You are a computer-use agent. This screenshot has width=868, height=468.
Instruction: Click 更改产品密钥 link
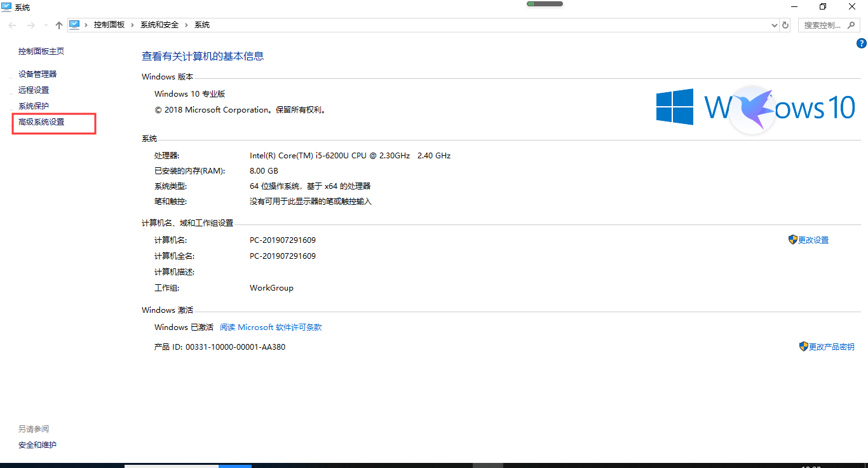pos(831,347)
